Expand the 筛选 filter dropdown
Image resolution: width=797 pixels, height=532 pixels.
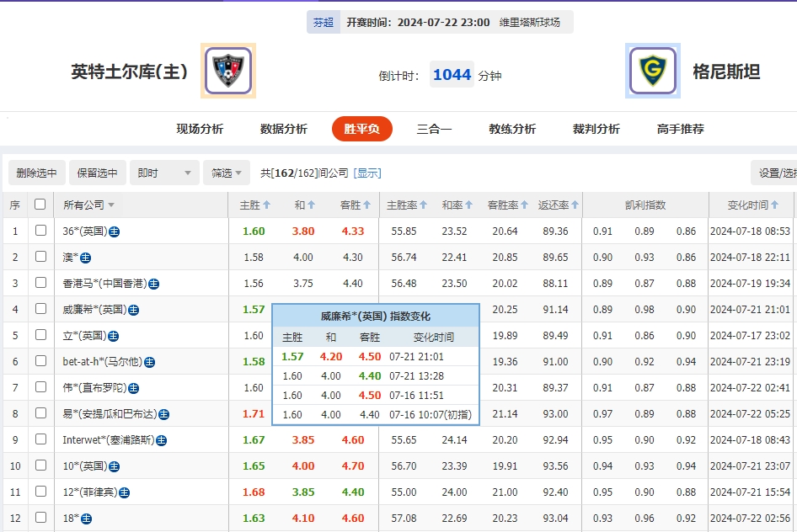[x=223, y=172]
